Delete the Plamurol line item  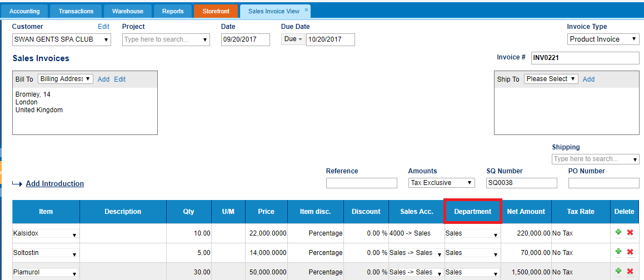click(x=630, y=271)
